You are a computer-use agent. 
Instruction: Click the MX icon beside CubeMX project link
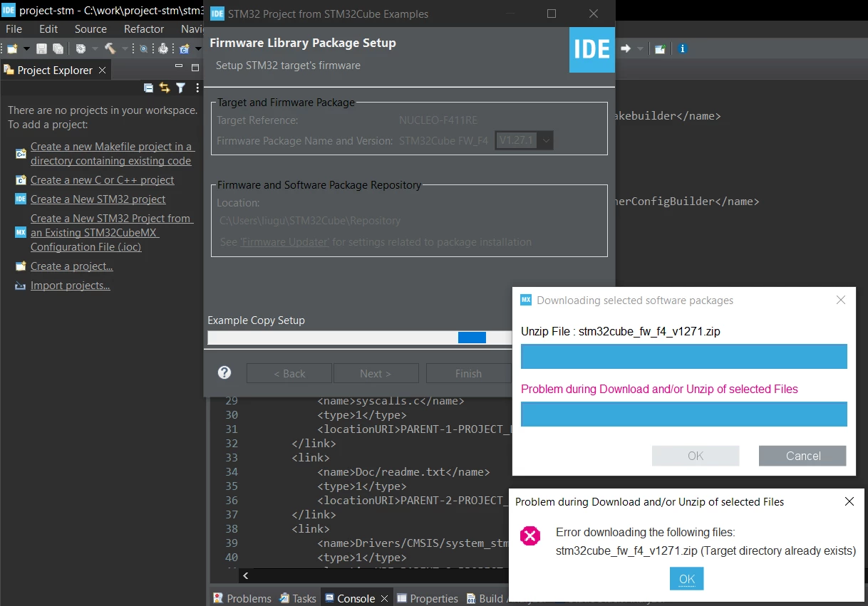(x=21, y=233)
